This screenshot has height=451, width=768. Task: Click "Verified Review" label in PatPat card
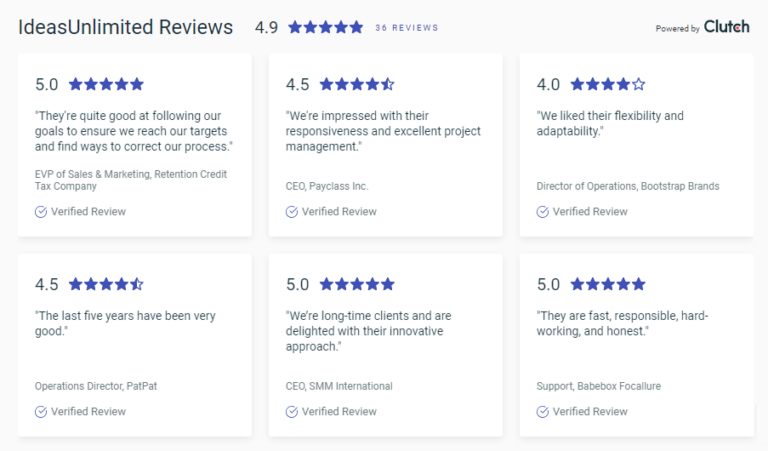point(88,412)
